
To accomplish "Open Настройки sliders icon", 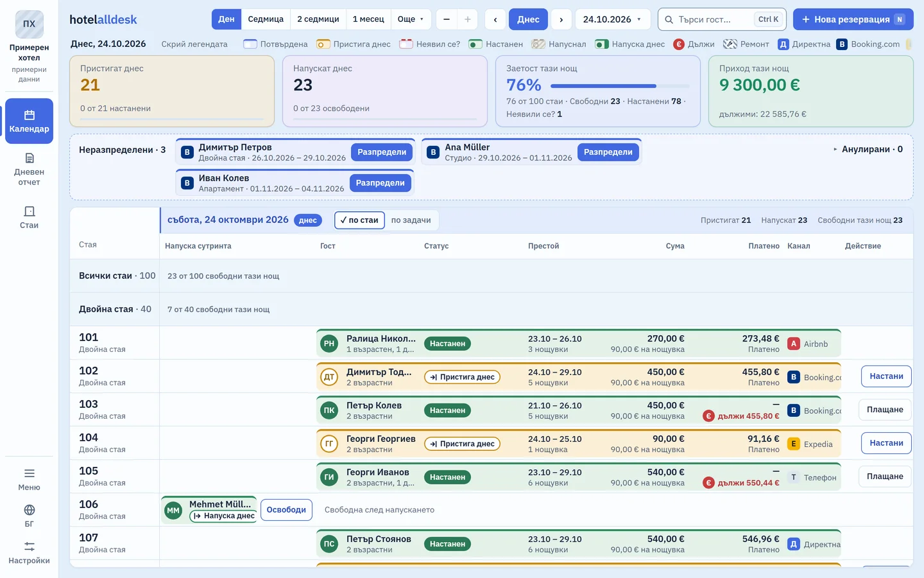I will [29, 552].
